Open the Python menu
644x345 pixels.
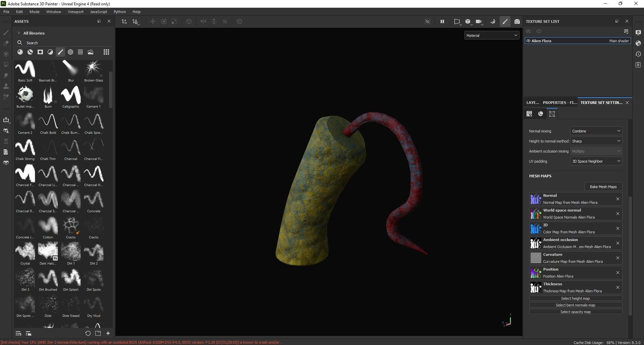[x=120, y=12]
